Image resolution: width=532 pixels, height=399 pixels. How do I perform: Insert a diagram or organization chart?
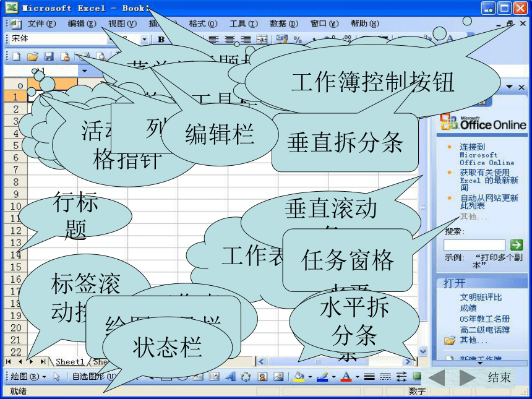click(246, 377)
